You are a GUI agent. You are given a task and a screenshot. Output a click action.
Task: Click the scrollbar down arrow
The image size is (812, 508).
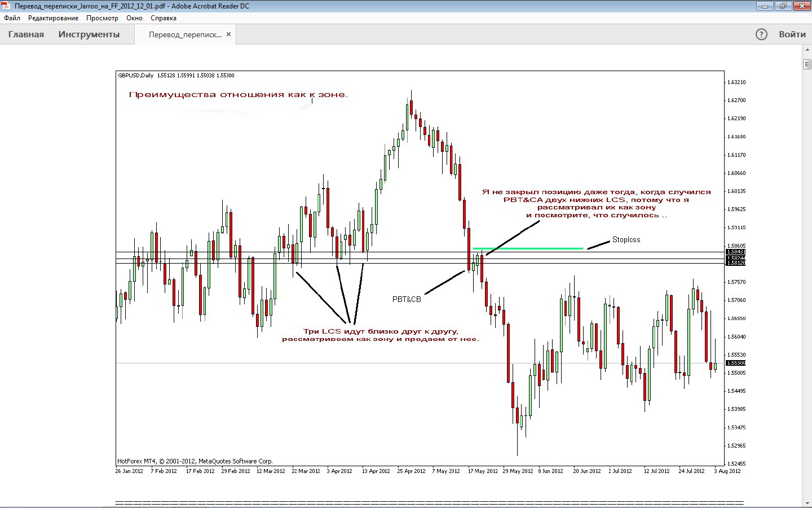(807, 503)
